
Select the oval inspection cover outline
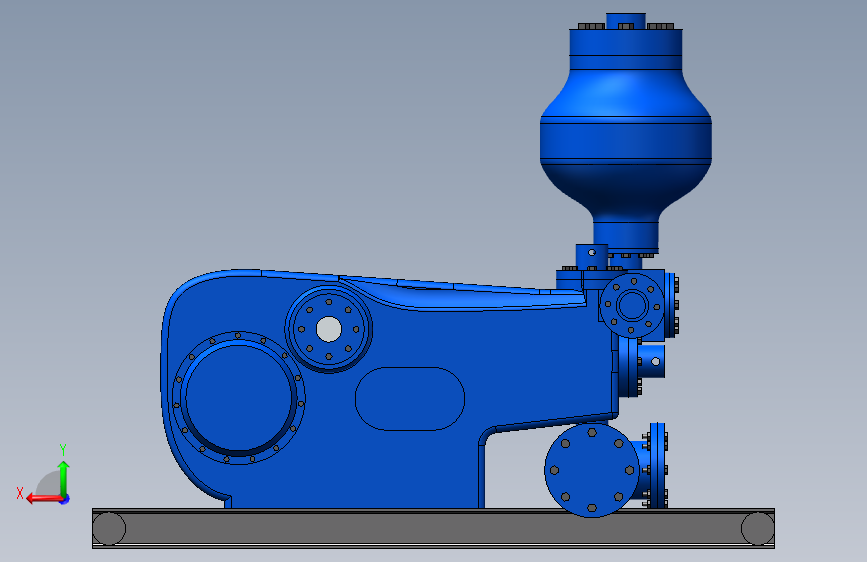(x=410, y=399)
